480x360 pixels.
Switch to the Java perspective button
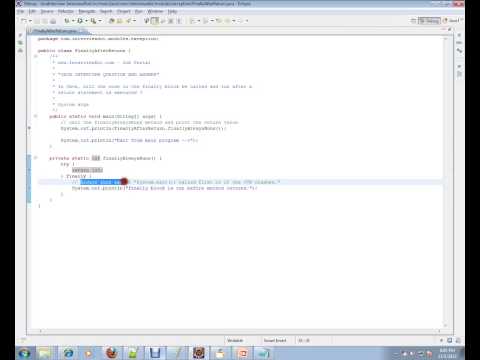tap(451, 21)
